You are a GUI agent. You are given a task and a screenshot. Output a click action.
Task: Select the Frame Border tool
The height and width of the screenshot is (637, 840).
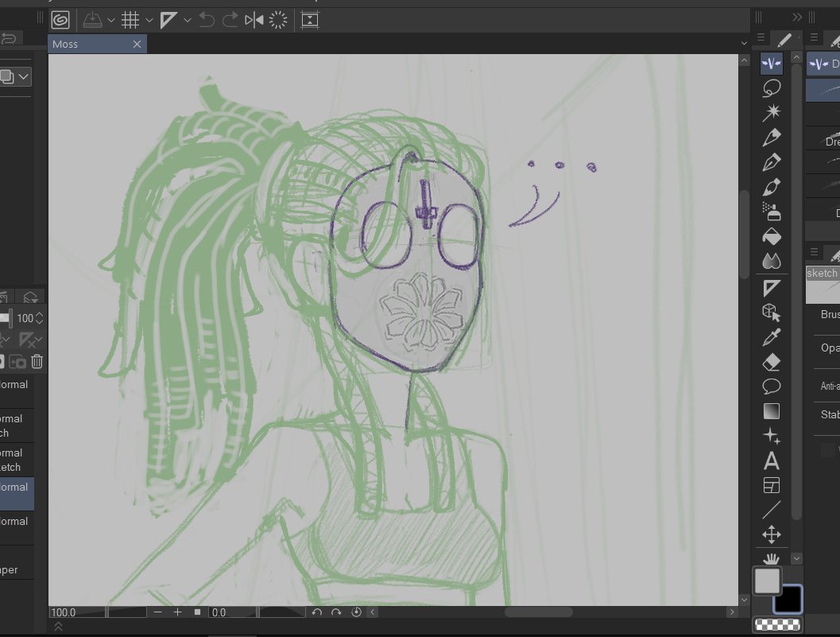772,486
